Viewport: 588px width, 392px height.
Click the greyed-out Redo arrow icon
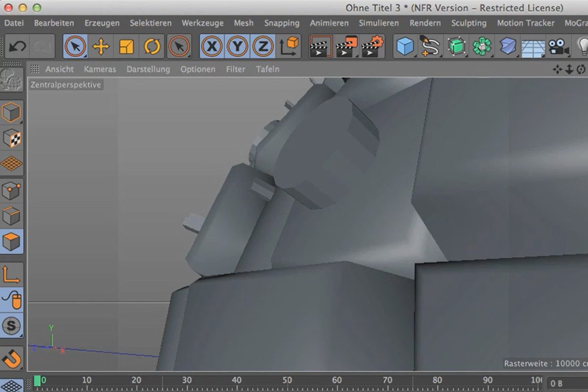[42, 47]
